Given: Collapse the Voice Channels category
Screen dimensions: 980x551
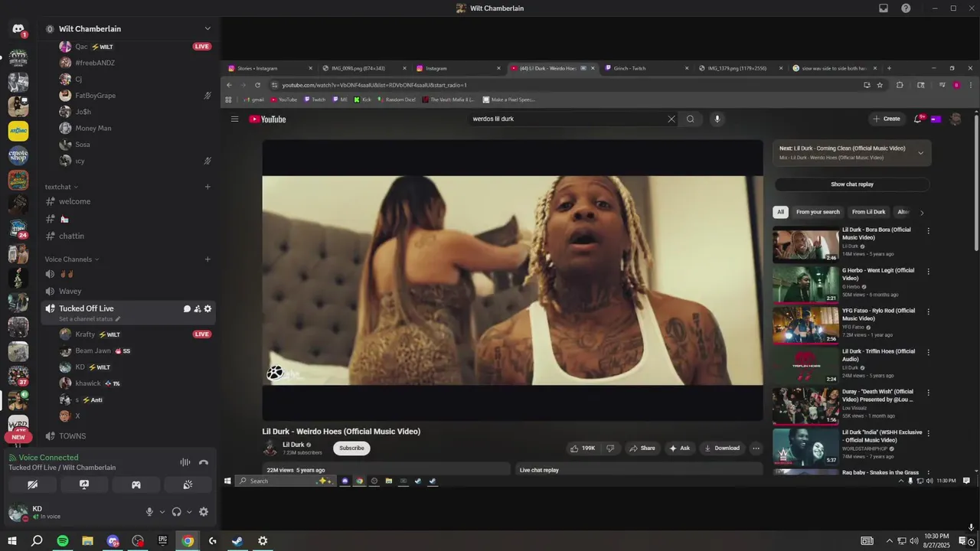Looking at the screenshot, I should (x=72, y=259).
